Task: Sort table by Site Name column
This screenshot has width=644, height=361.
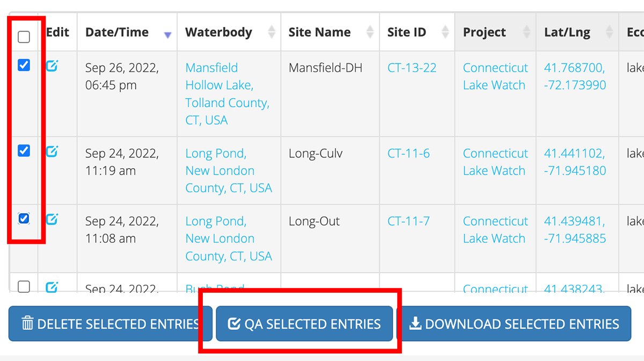Action: pyautogui.click(x=370, y=32)
